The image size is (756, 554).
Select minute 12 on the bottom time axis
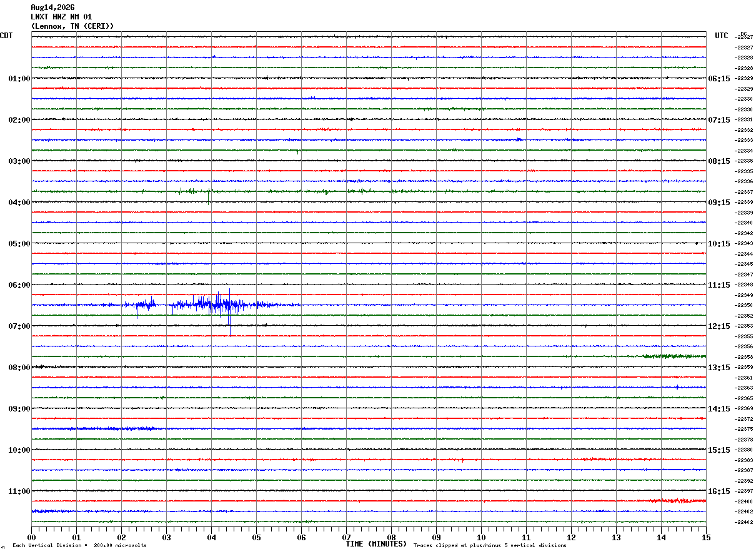coord(571,537)
